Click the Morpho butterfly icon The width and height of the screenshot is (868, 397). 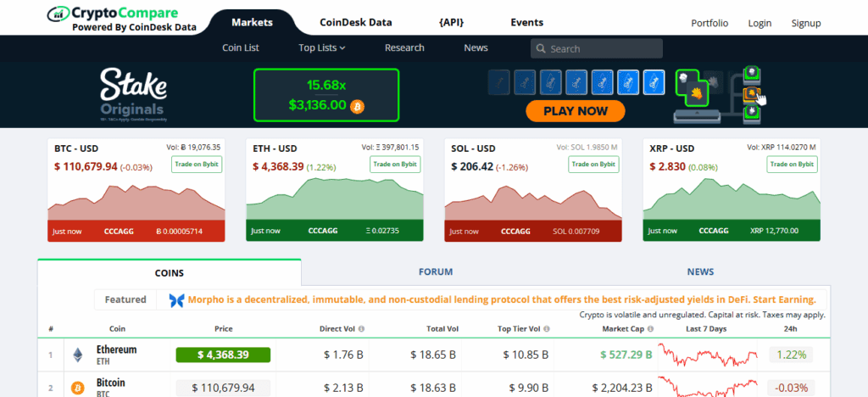point(176,300)
